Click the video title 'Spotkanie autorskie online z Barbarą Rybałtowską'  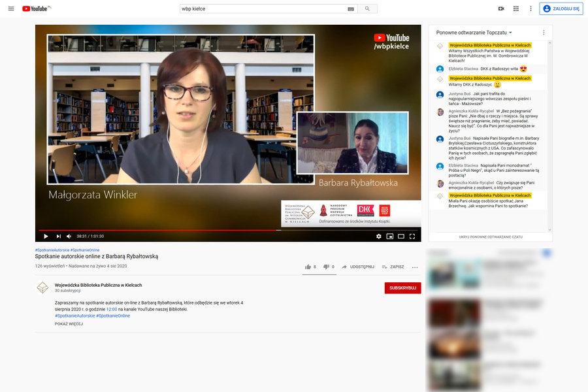point(97,257)
